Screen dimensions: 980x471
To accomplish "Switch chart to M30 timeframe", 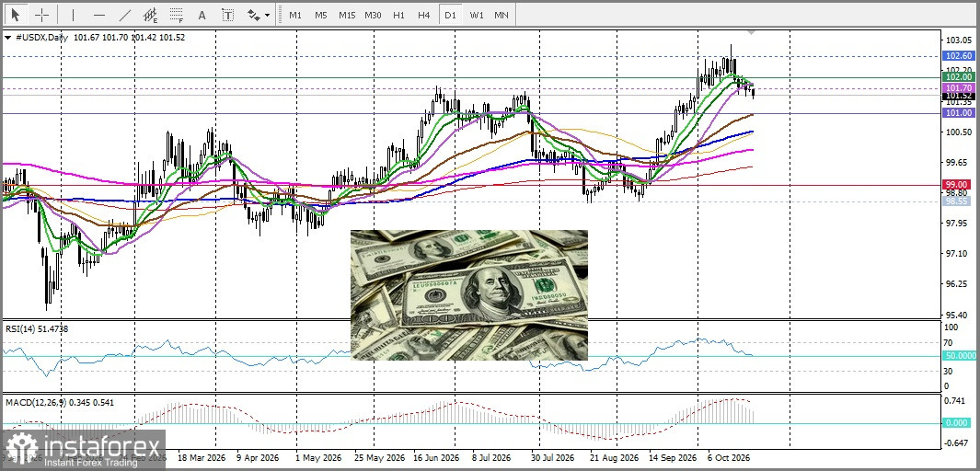I will [373, 15].
